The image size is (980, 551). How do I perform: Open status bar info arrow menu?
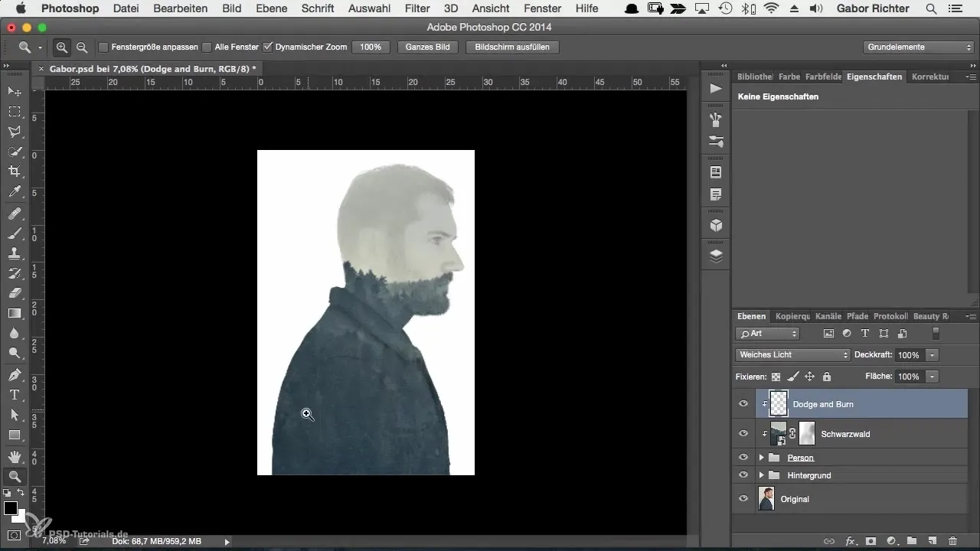click(227, 541)
